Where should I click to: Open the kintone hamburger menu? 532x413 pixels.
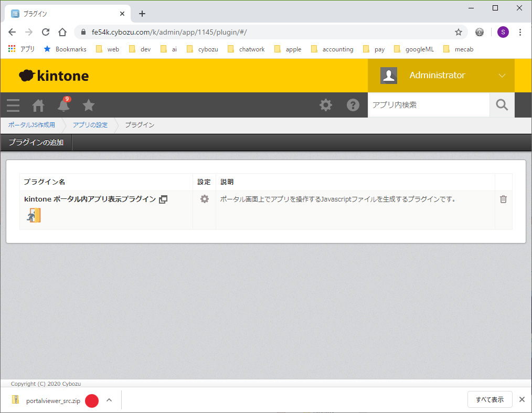(13, 105)
